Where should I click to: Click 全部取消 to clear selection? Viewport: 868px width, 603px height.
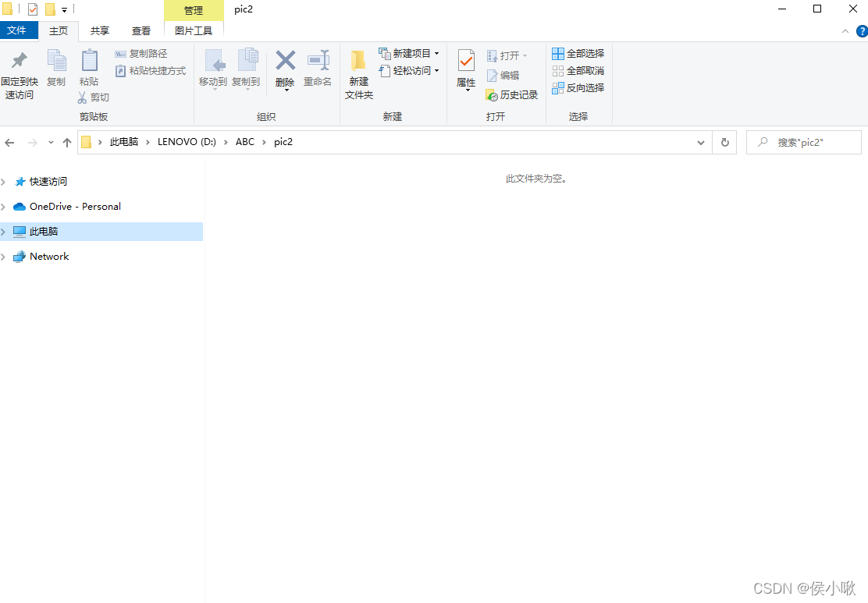click(x=578, y=70)
